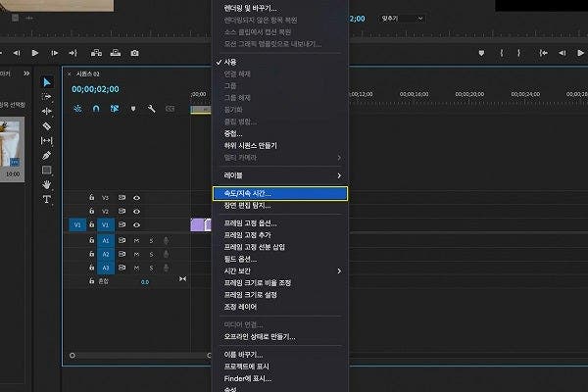Open the 맞추기 zoom fit dropdown
Viewport: 588px width, 392px height.
(401, 19)
